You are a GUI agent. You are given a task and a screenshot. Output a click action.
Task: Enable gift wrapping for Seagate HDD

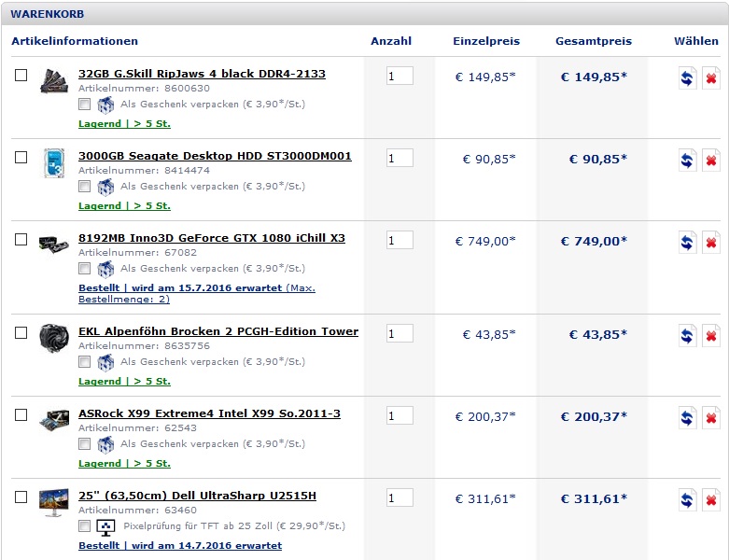click(x=85, y=187)
